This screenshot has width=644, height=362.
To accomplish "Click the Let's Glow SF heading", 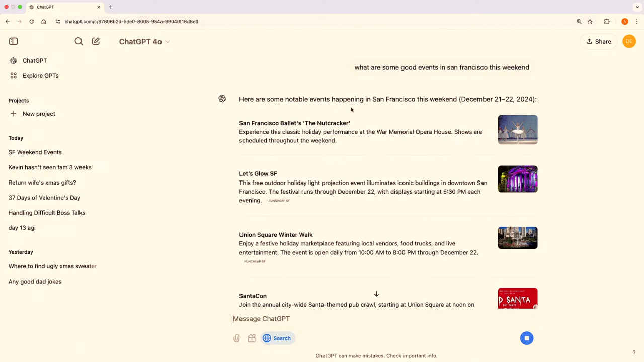I will pyautogui.click(x=258, y=174).
